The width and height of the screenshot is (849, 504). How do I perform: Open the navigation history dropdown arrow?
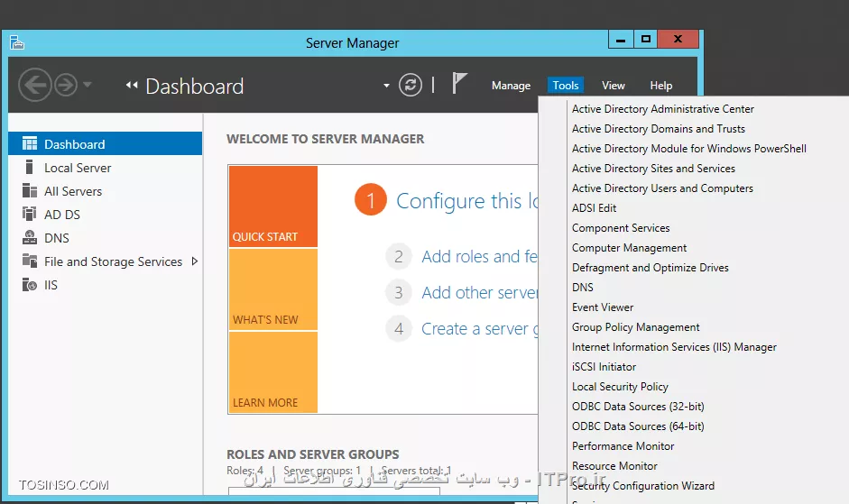88,85
